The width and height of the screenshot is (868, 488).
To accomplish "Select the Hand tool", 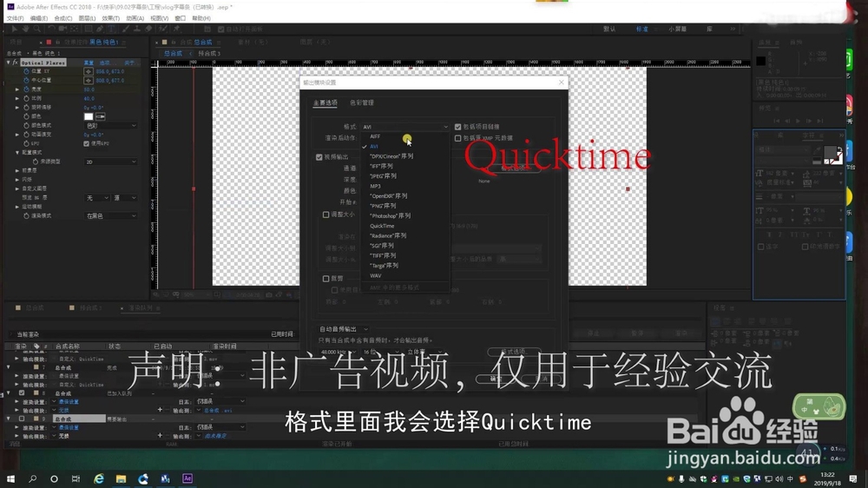I will [x=25, y=29].
